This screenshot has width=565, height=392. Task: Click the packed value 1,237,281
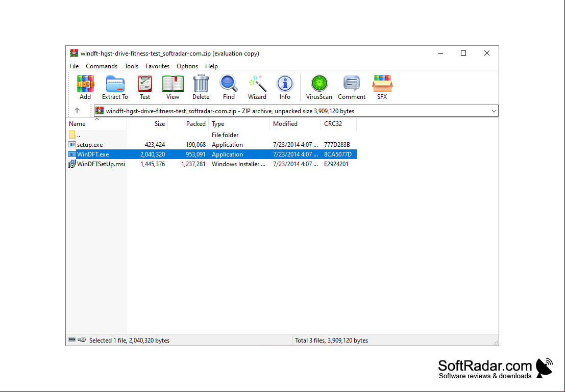coord(193,164)
